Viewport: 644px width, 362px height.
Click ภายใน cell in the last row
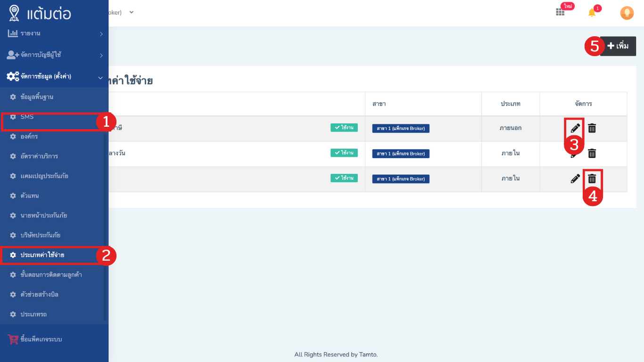point(511,179)
